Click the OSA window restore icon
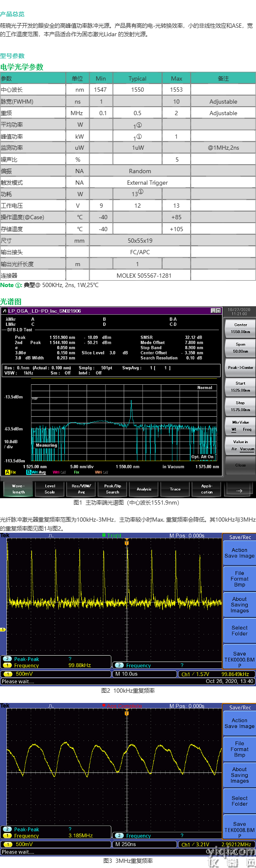Screen dimensions: 256x868 (x=218, y=311)
